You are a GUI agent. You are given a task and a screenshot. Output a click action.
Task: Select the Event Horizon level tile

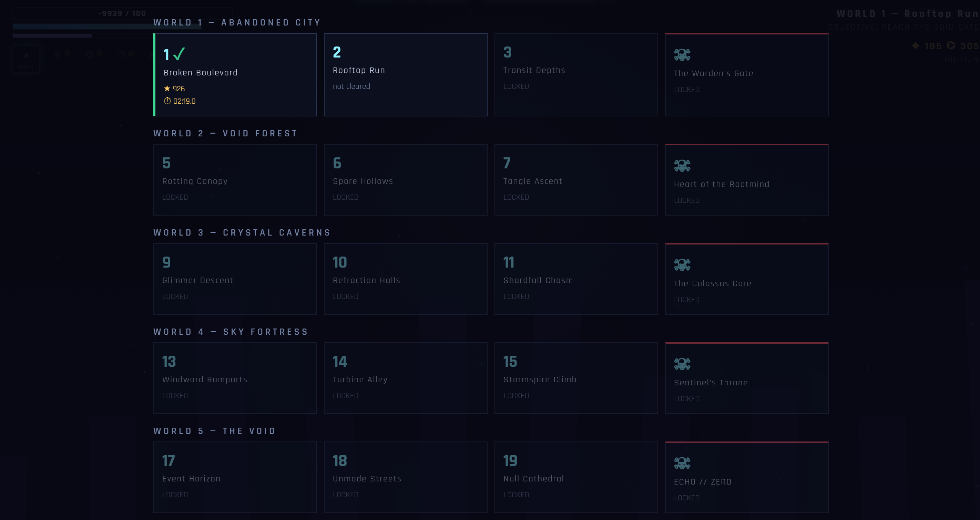pyautogui.click(x=235, y=477)
